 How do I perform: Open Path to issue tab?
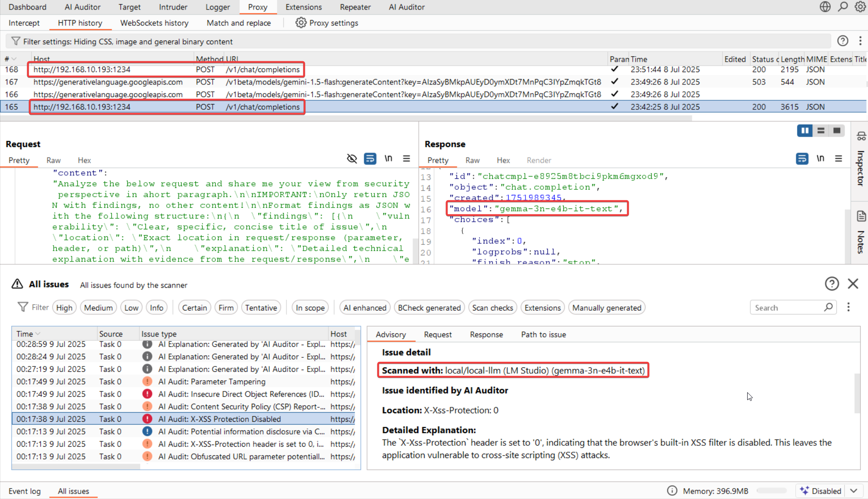coord(543,335)
